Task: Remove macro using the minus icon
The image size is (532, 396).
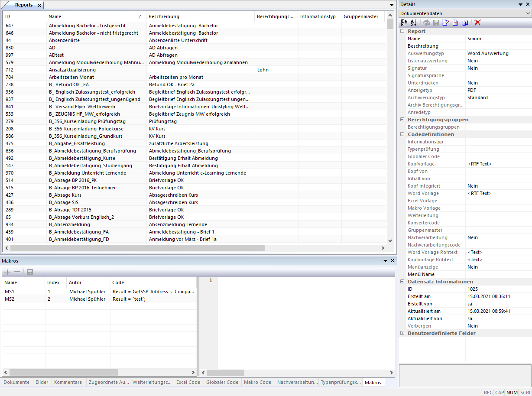Action: pos(17,272)
